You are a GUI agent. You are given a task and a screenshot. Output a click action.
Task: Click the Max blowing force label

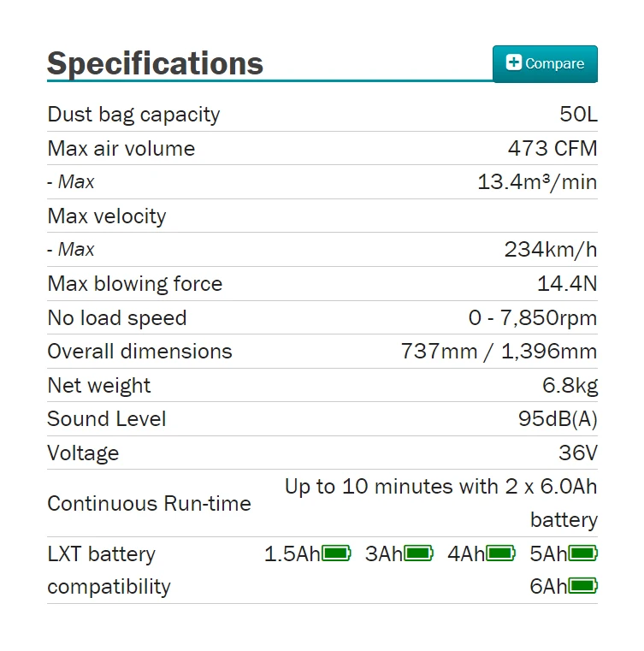point(134,284)
